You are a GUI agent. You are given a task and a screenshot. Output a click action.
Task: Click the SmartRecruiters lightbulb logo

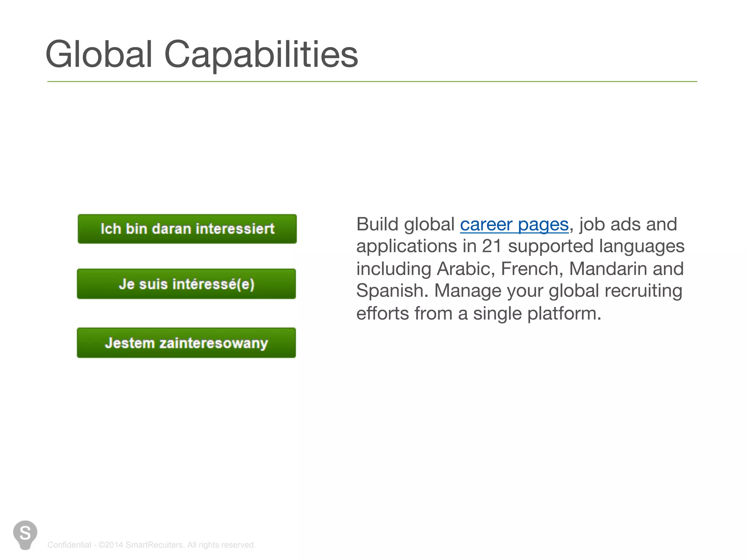pos(25,535)
